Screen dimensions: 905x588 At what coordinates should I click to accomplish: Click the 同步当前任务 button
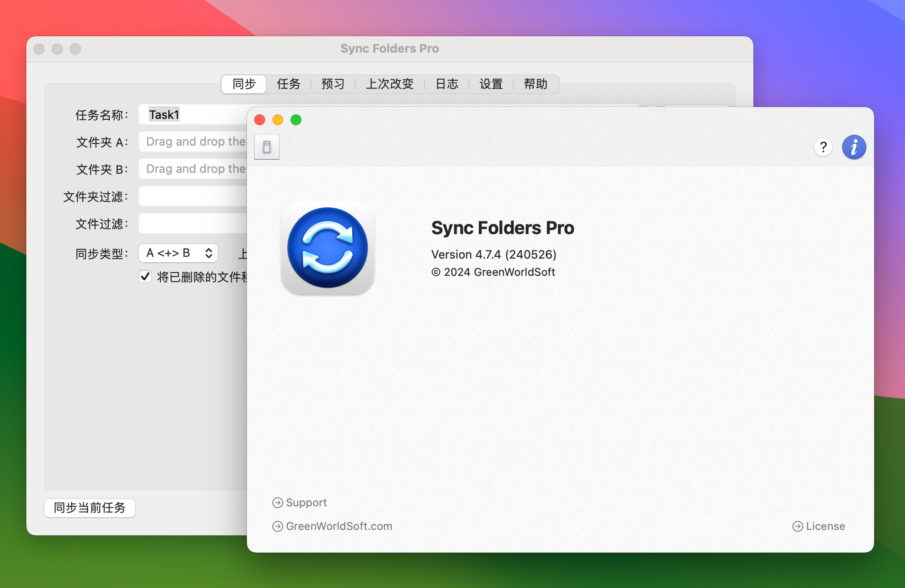coord(90,508)
